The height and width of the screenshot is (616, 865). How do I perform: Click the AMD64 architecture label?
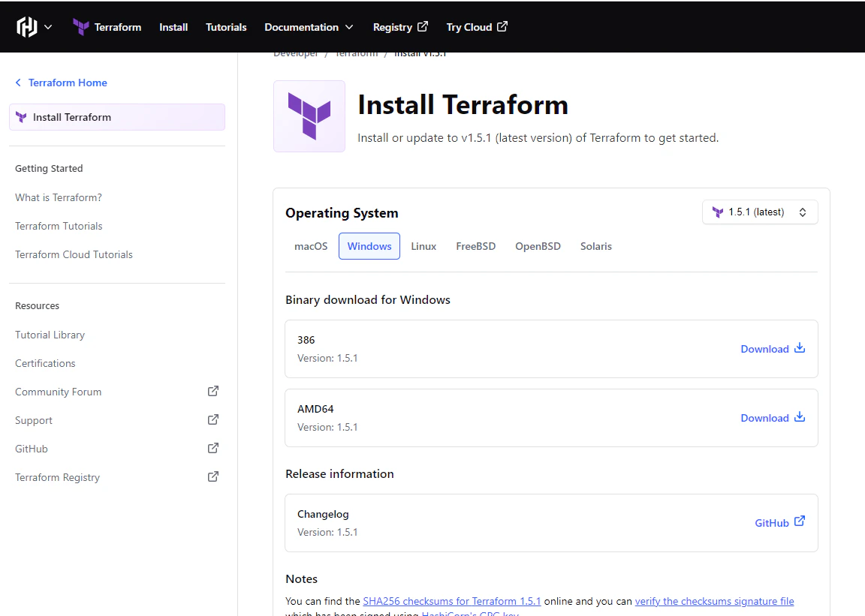pyautogui.click(x=315, y=409)
